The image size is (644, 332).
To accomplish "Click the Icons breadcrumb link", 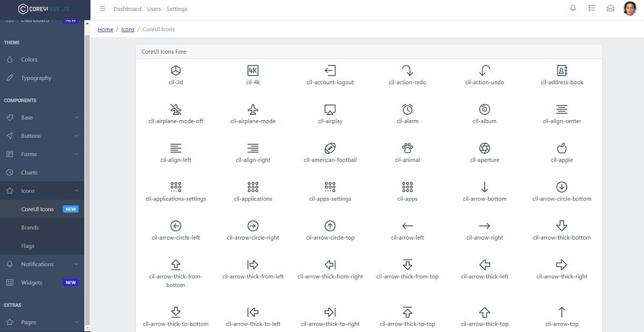I will [128, 29].
